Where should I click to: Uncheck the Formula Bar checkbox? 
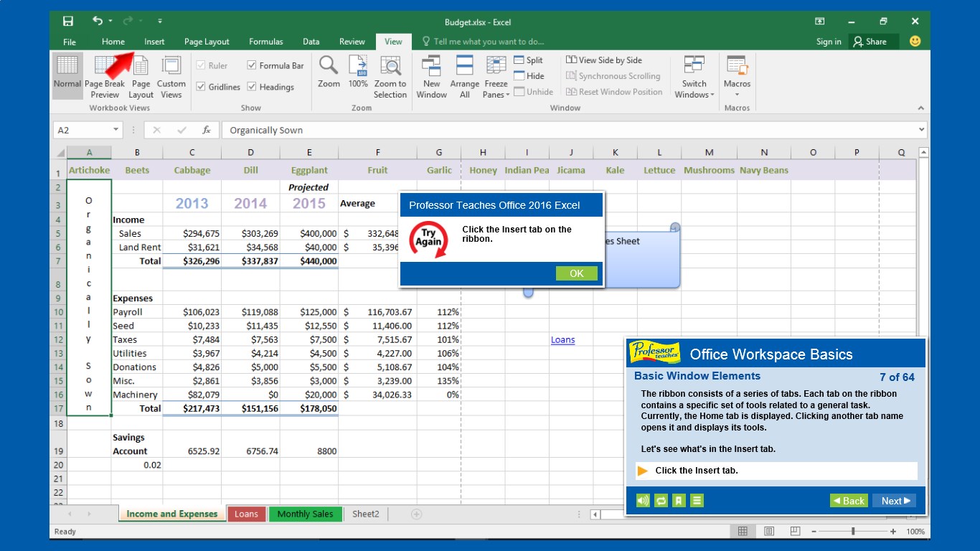[252, 65]
